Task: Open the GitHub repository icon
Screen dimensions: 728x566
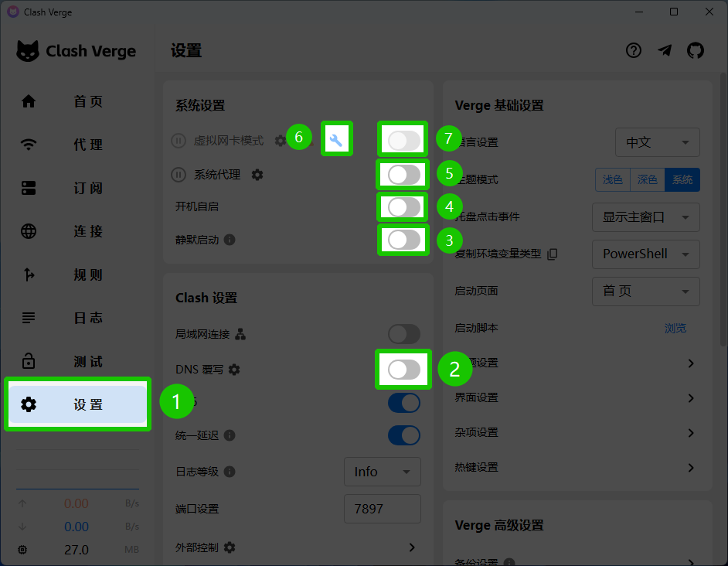Action: click(x=696, y=50)
